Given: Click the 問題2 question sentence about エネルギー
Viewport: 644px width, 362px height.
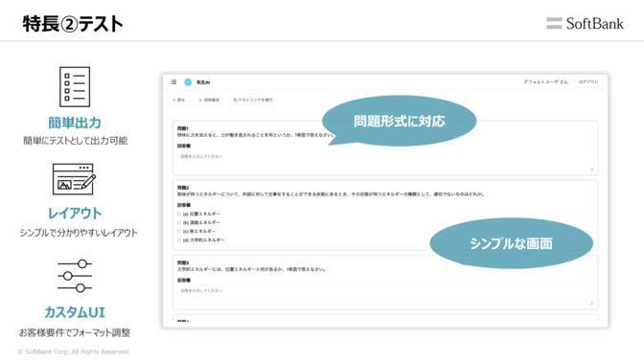Looking at the screenshot, I should tap(331, 194).
